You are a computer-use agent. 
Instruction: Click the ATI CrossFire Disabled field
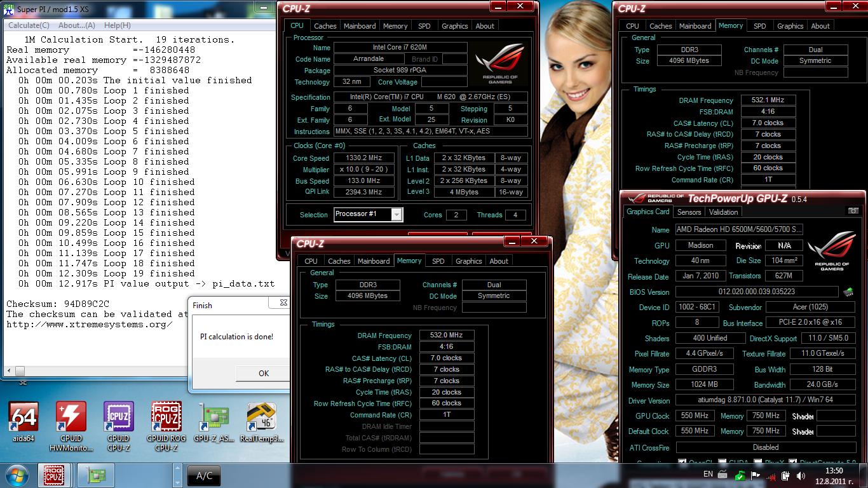point(766,447)
